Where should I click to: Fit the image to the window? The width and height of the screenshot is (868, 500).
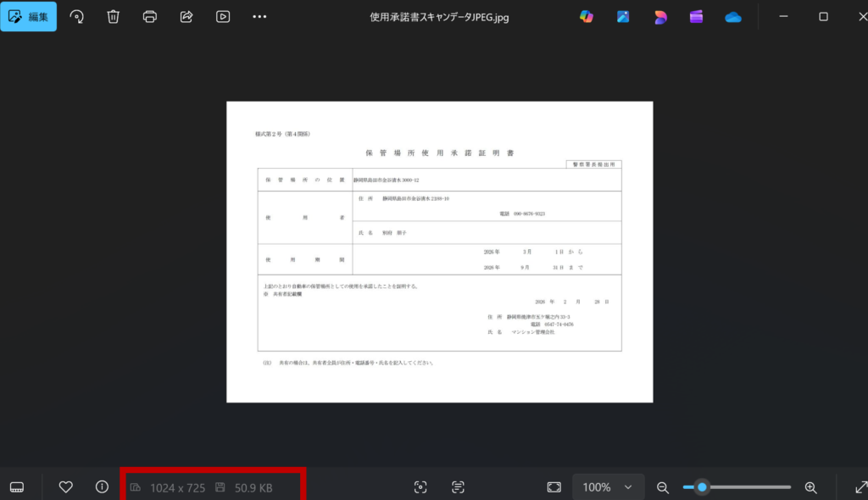pos(554,486)
